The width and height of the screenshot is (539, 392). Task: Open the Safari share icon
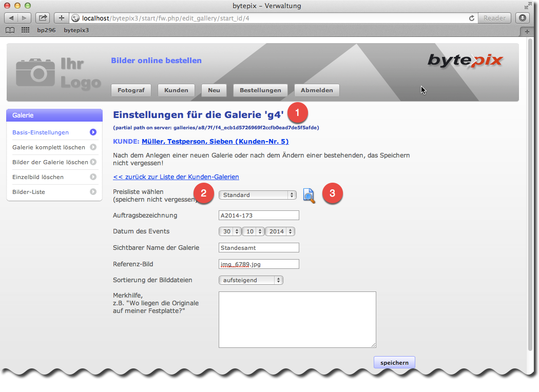click(x=43, y=18)
